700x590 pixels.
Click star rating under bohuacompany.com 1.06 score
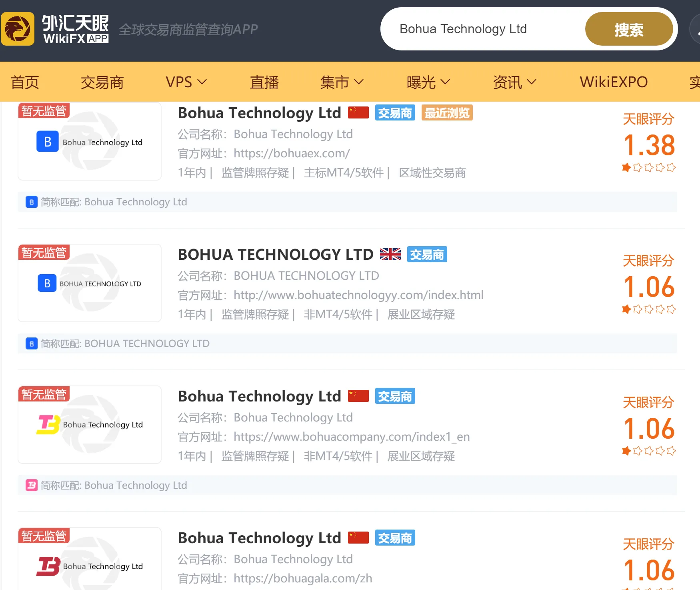(x=649, y=451)
